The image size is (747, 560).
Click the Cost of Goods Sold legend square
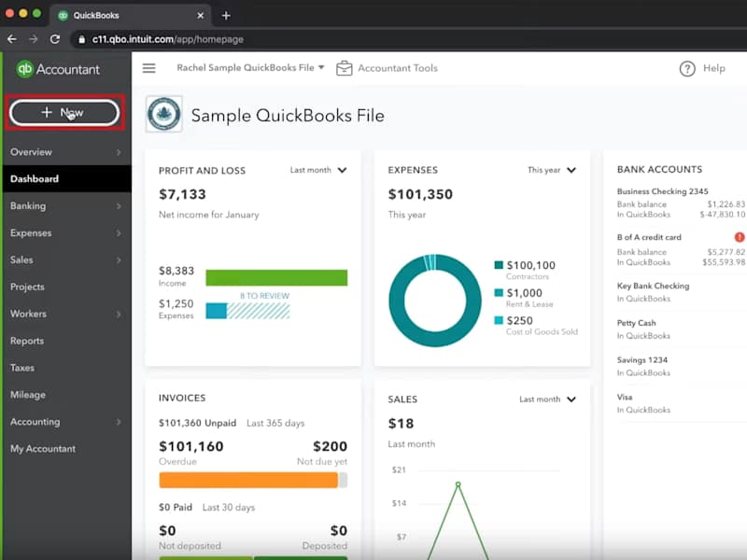click(x=499, y=320)
